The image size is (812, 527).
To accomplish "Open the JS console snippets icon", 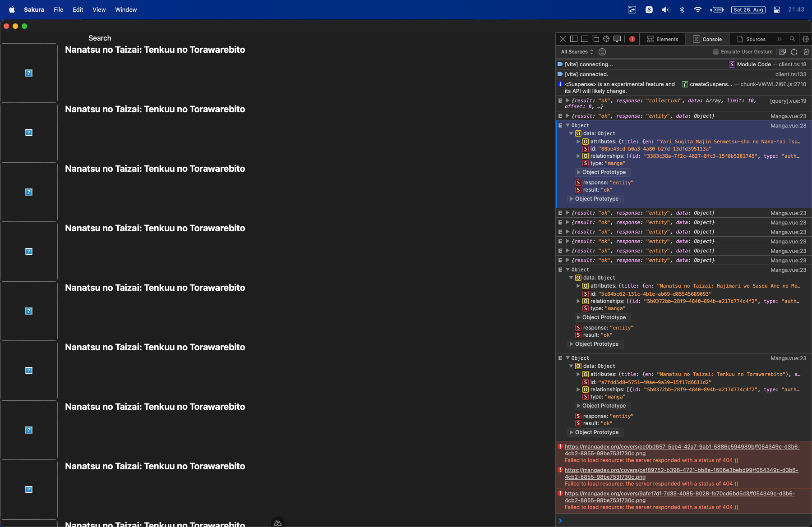I will click(x=783, y=52).
